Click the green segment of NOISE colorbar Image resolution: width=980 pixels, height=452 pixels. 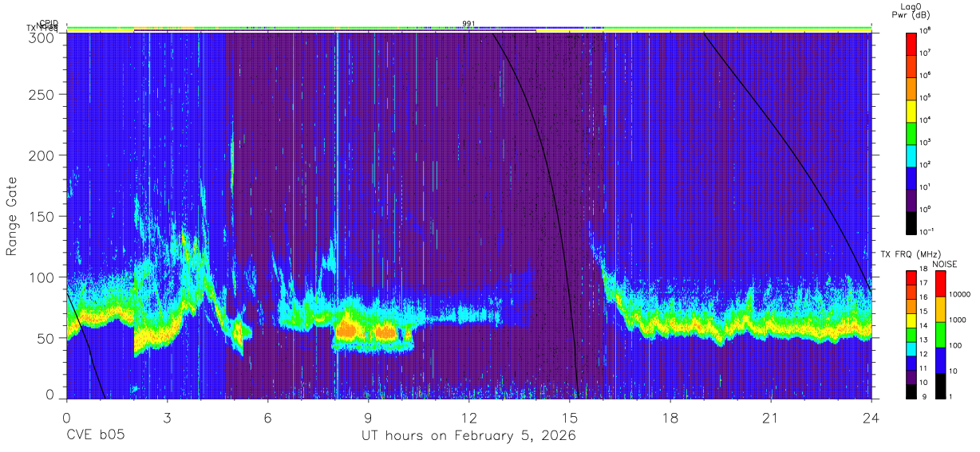[940, 335]
